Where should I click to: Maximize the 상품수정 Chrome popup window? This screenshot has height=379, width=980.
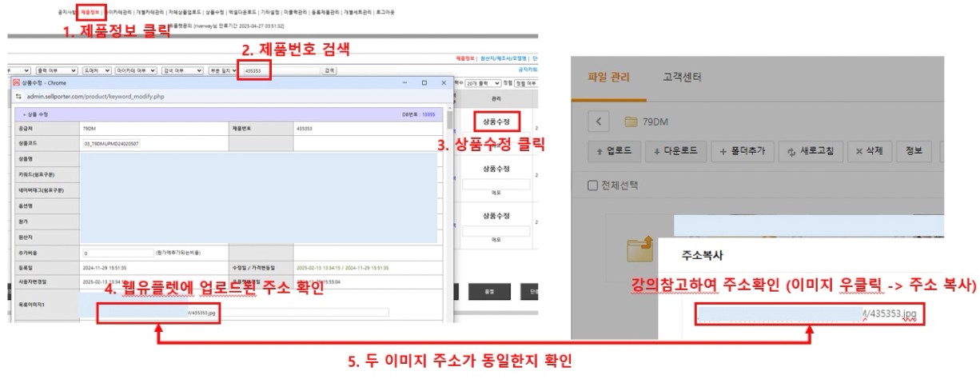[x=424, y=83]
